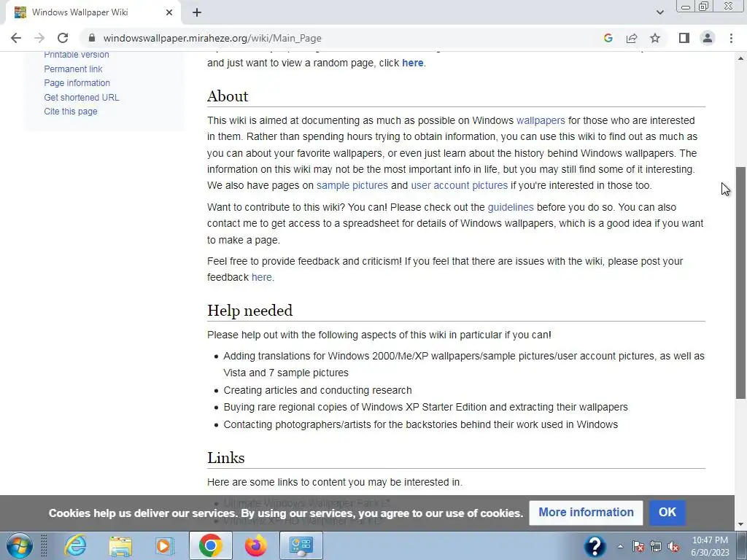Click the padlock site info icon

pos(92,38)
